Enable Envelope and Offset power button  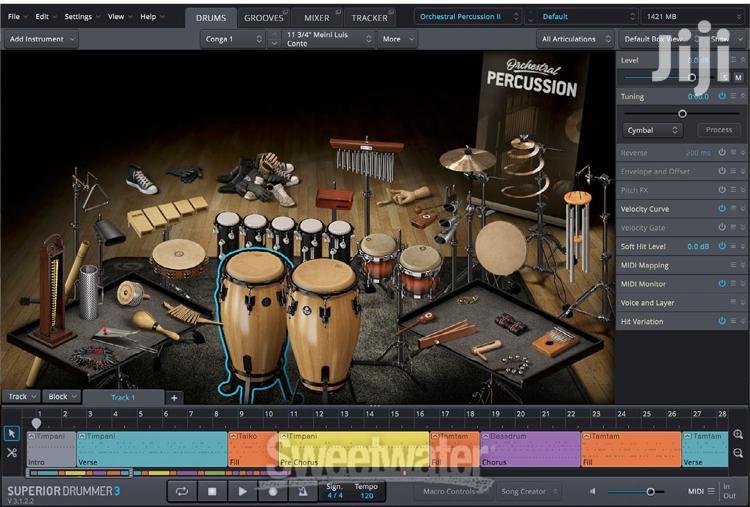point(722,171)
